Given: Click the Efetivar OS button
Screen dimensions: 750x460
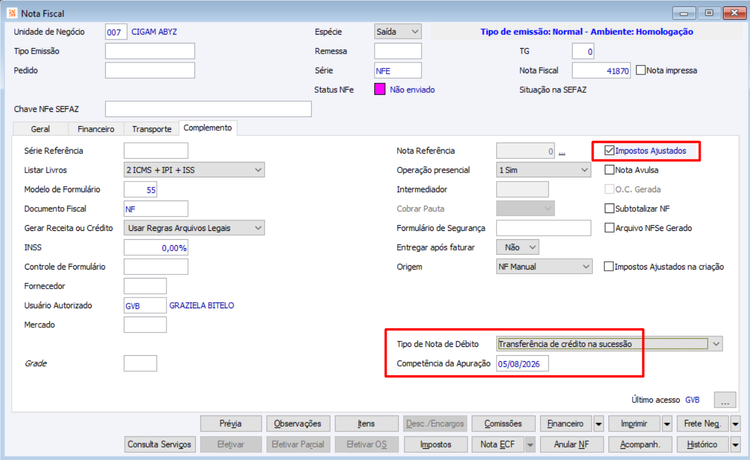Looking at the screenshot, I should [366, 444].
